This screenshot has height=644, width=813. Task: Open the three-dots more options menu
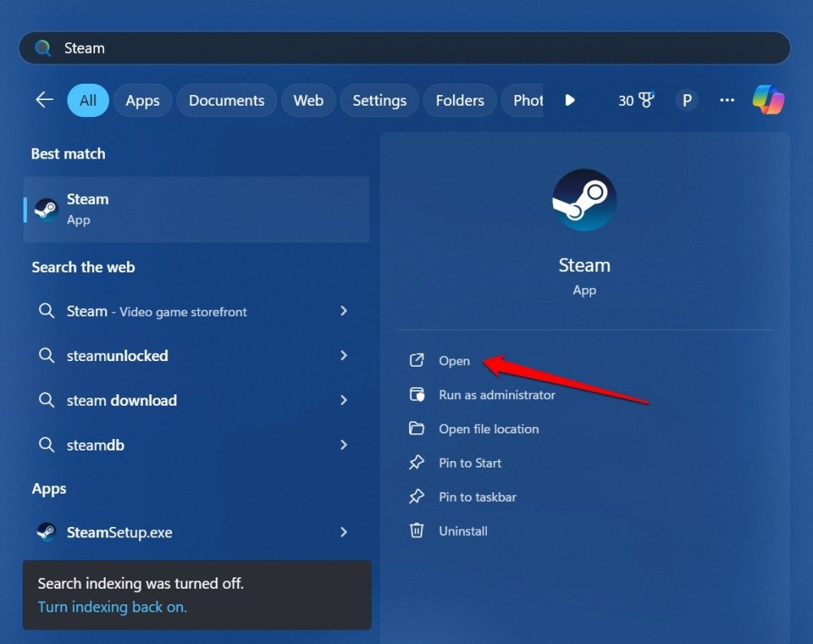pos(727,100)
